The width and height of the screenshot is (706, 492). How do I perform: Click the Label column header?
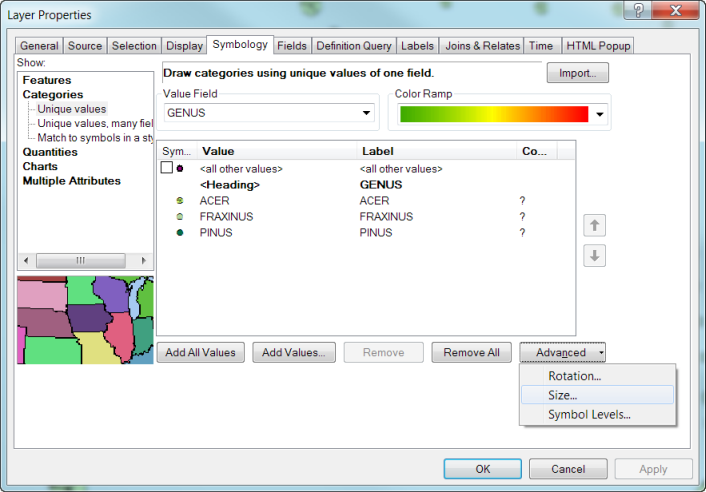coord(437,151)
